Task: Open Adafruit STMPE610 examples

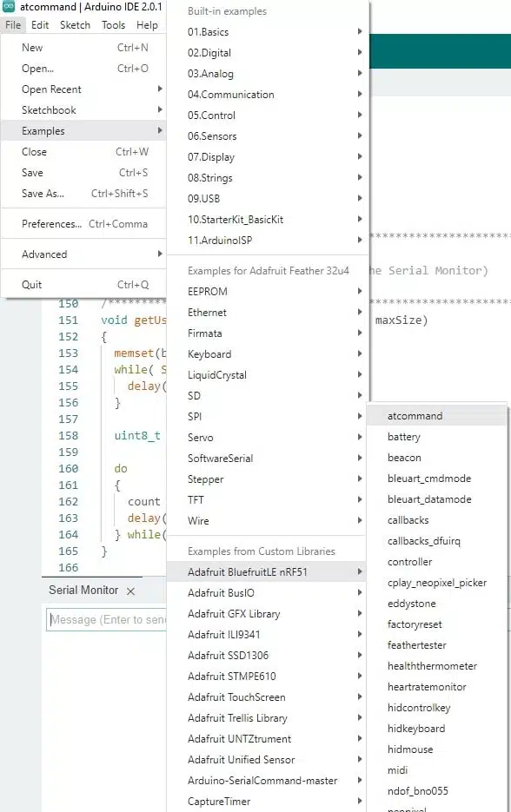Action: pyautogui.click(x=268, y=677)
